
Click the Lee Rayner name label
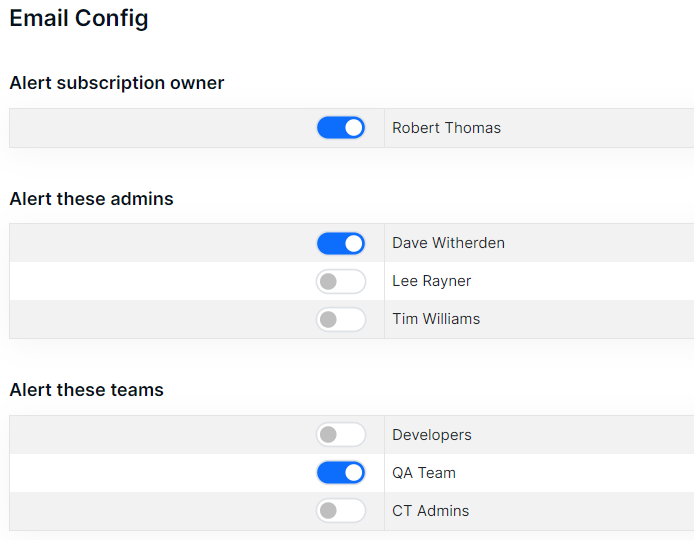coord(432,281)
